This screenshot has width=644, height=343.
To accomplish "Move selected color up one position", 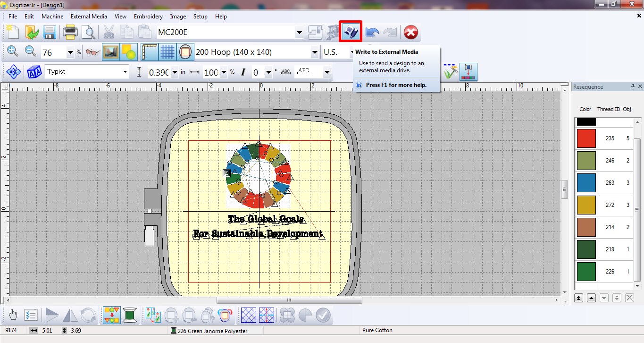I will [x=591, y=298].
